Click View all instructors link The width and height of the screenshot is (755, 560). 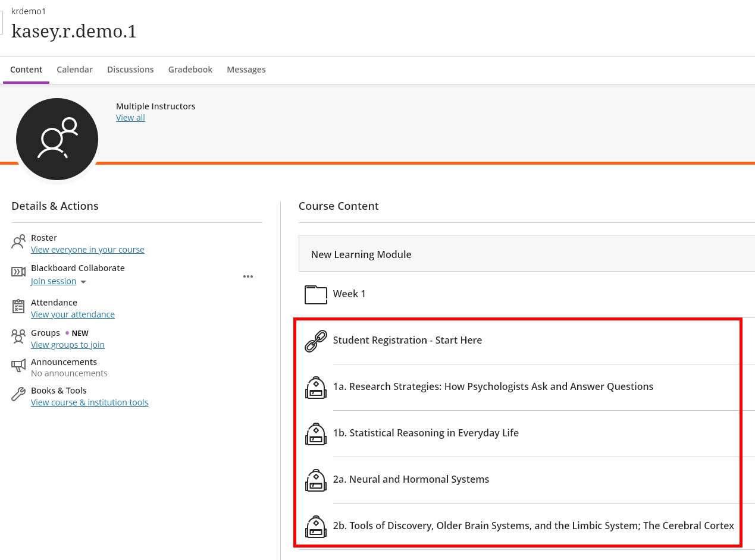pos(130,118)
